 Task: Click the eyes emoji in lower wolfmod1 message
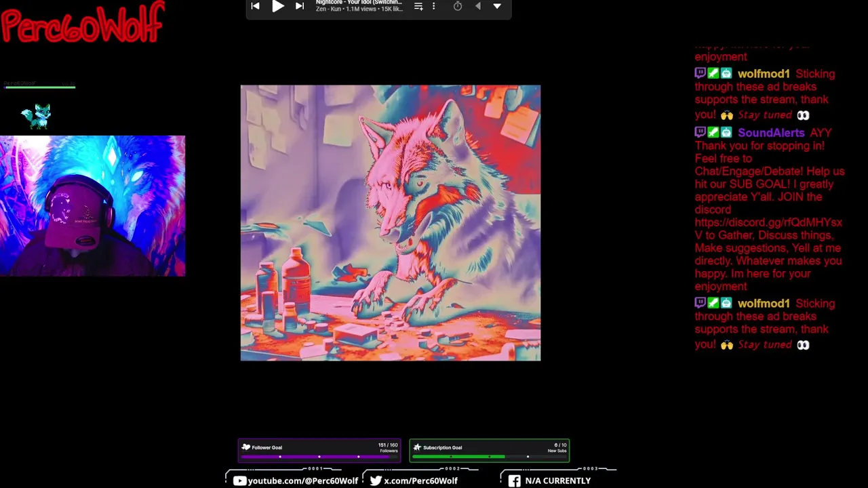pos(803,345)
